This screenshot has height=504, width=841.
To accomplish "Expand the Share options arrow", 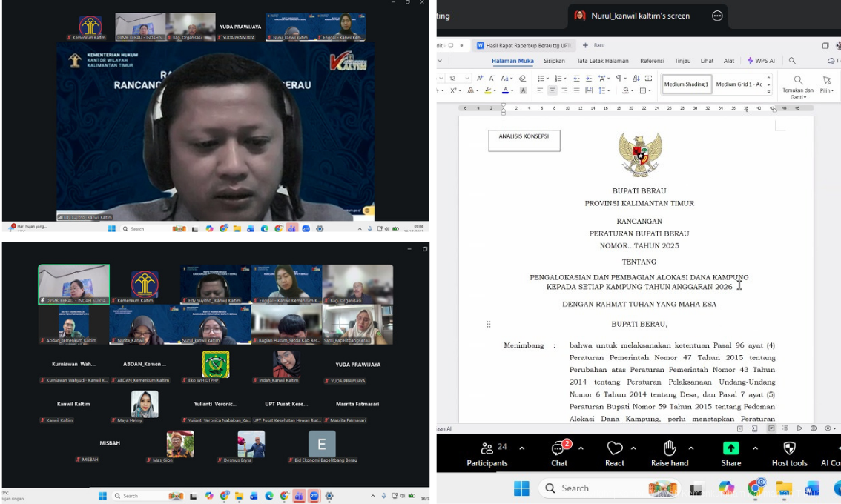I will click(x=755, y=448).
